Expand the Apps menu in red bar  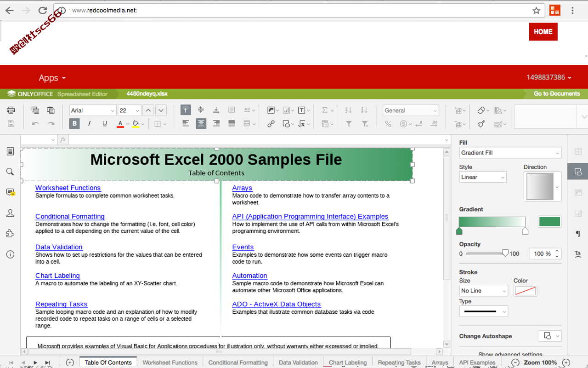tap(52, 78)
